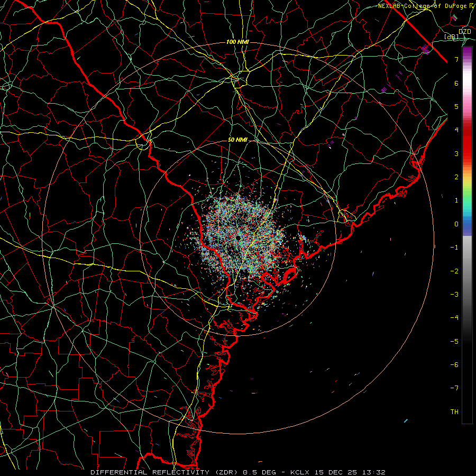Click the "KCLX" radar station identifier
The height and width of the screenshot is (476, 476).
[x=300, y=472]
